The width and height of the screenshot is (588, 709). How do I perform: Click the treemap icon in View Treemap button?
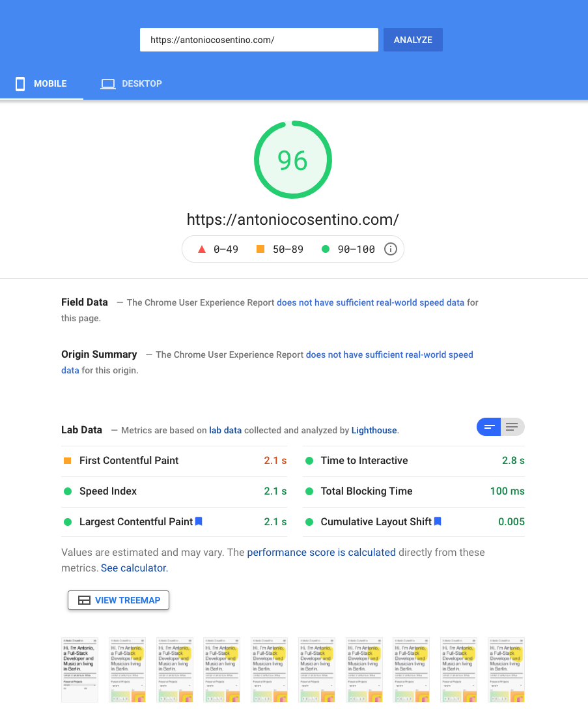pyautogui.click(x=84, y=600)
